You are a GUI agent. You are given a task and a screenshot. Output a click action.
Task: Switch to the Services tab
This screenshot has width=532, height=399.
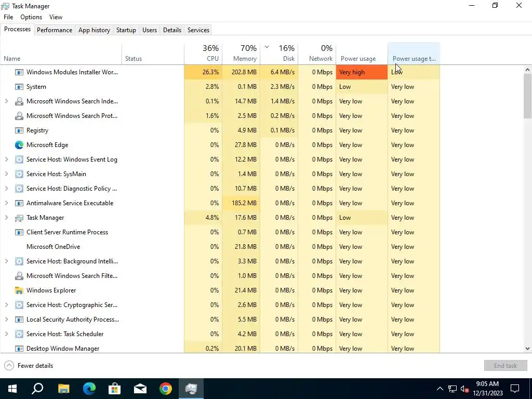198,30
